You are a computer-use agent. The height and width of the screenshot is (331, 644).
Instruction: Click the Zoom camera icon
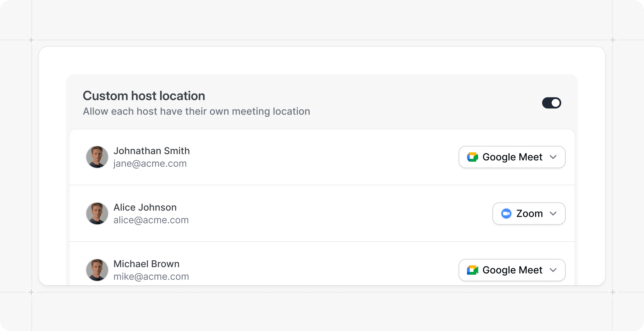(x=506, y=214)
